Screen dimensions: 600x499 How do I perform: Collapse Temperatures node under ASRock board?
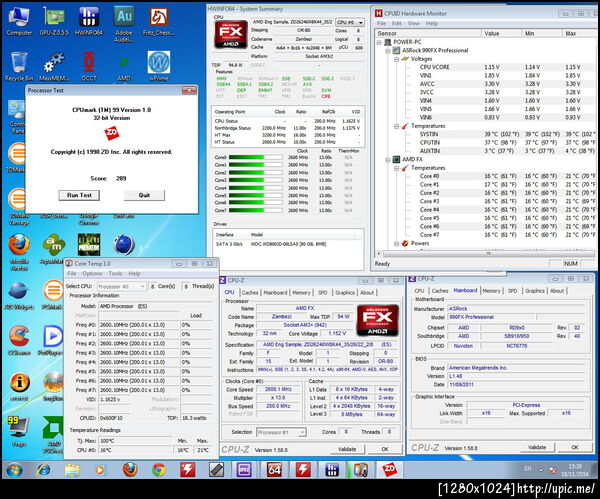pos(397,126)
